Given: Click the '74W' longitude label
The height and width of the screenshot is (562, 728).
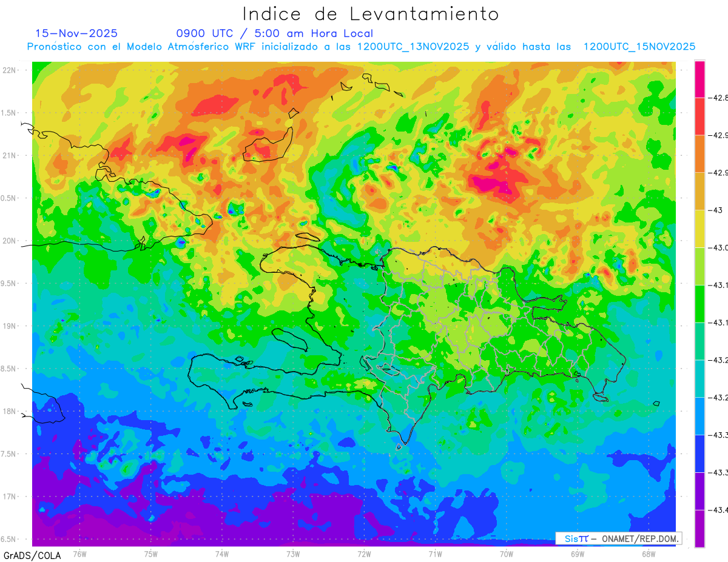Looking at the screenshot, I should click(221, 553).
